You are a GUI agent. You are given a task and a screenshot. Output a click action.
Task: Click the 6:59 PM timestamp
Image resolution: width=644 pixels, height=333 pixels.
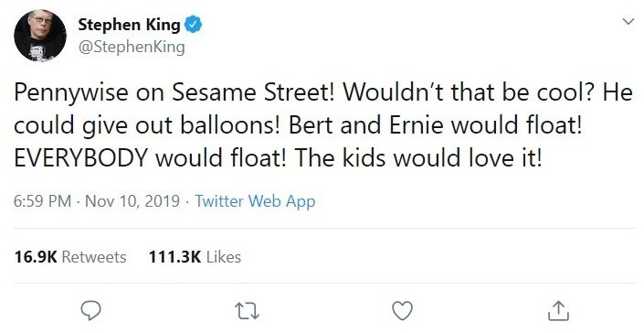pos(42,201)
